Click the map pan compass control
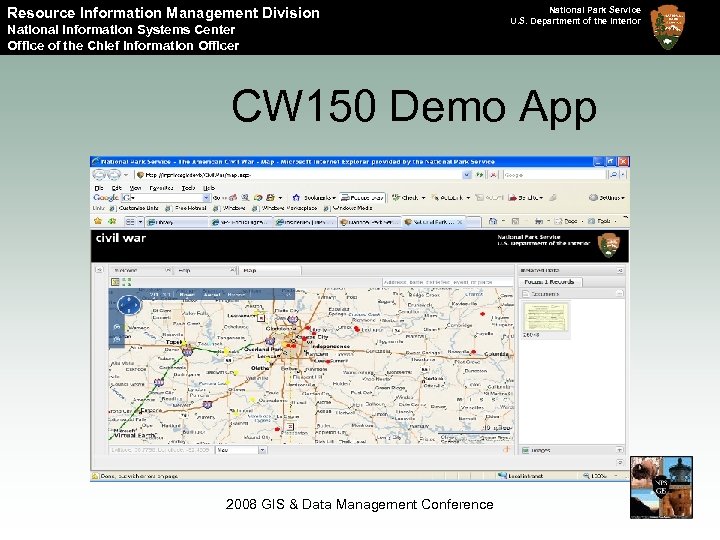Screen dimensions: 720x540 [x=129, y=304]
